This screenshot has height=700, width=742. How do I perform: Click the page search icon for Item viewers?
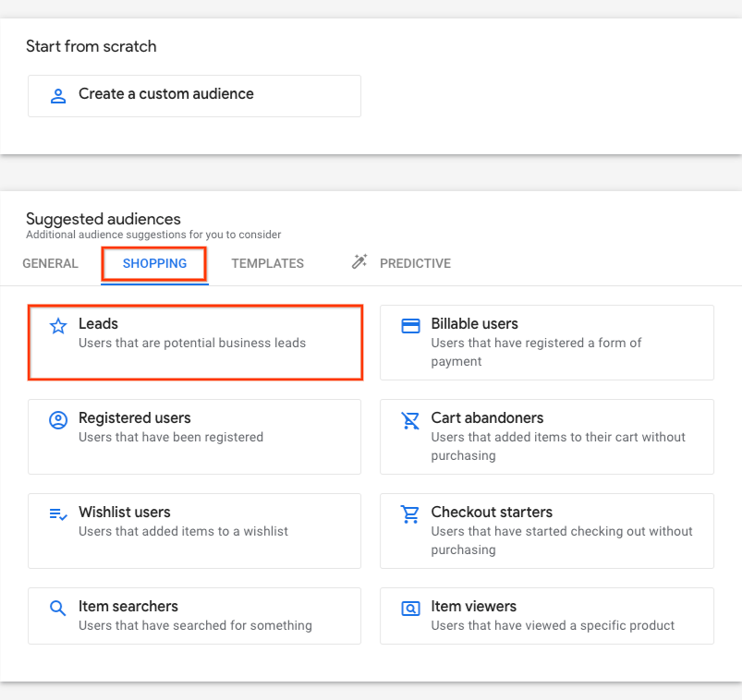coord(410,609)
